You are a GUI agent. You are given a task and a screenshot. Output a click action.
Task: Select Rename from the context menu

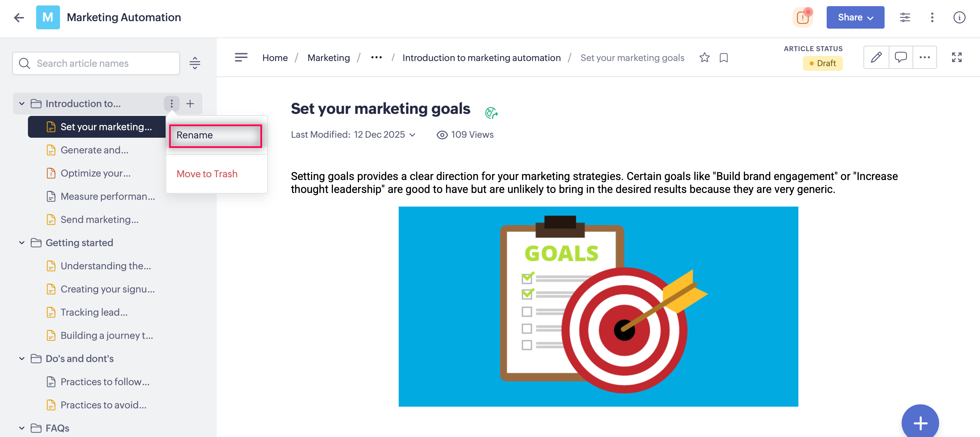click(x=215, y=136)
